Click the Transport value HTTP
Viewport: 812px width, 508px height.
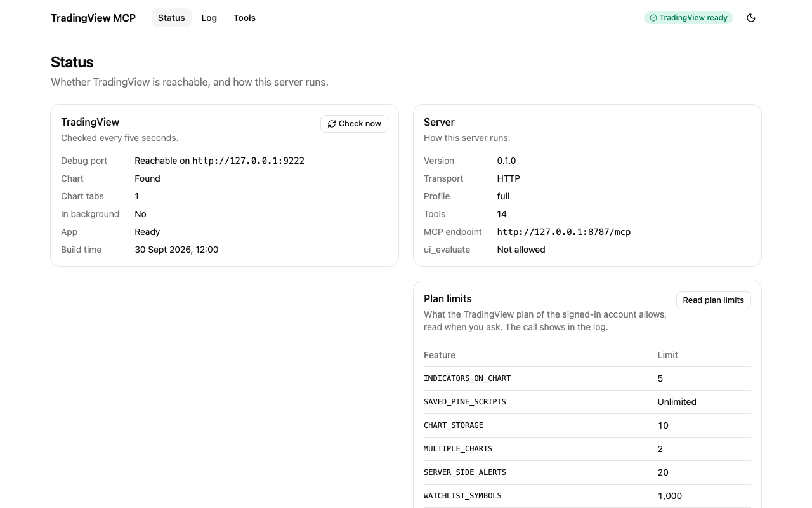[x=509, y=178]
